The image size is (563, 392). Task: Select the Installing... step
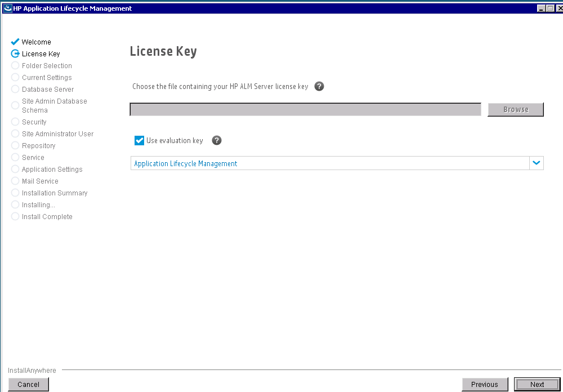[38, 205]
